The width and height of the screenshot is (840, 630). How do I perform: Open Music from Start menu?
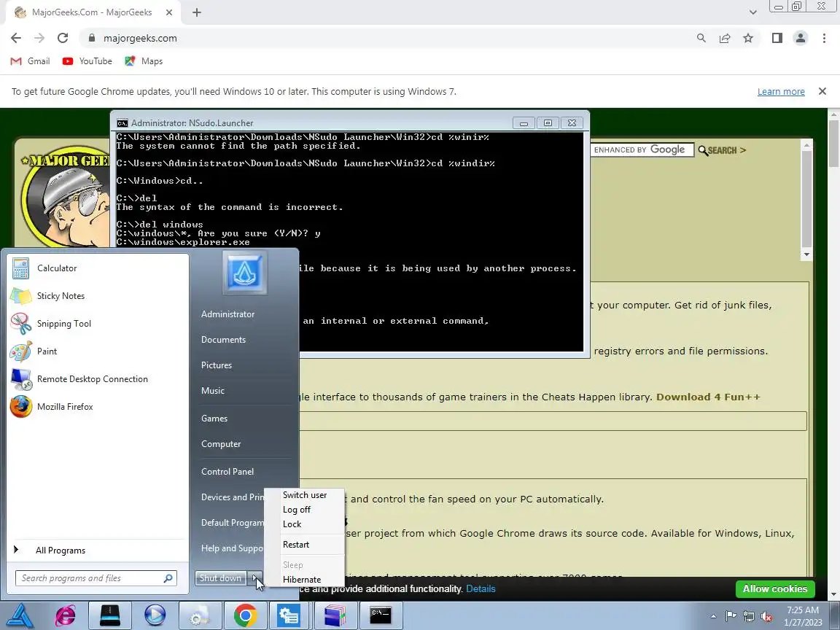point(213,391)
